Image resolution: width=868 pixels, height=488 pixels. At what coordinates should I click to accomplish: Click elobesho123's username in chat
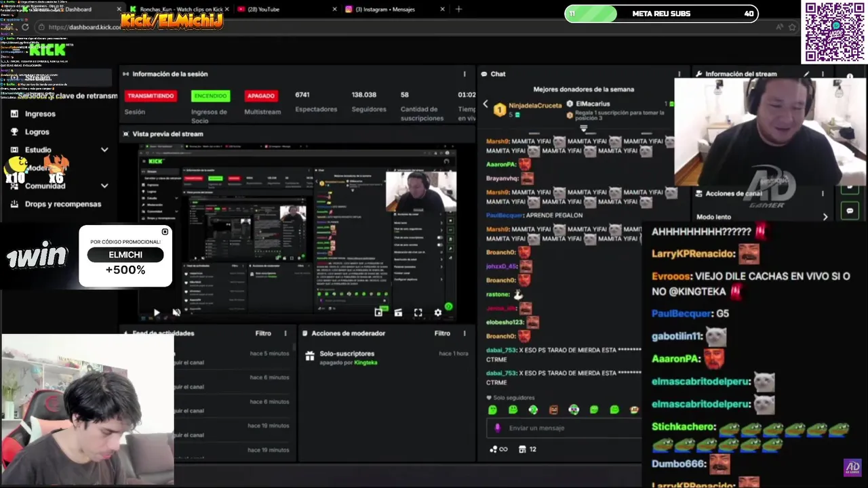click(505, 322)
